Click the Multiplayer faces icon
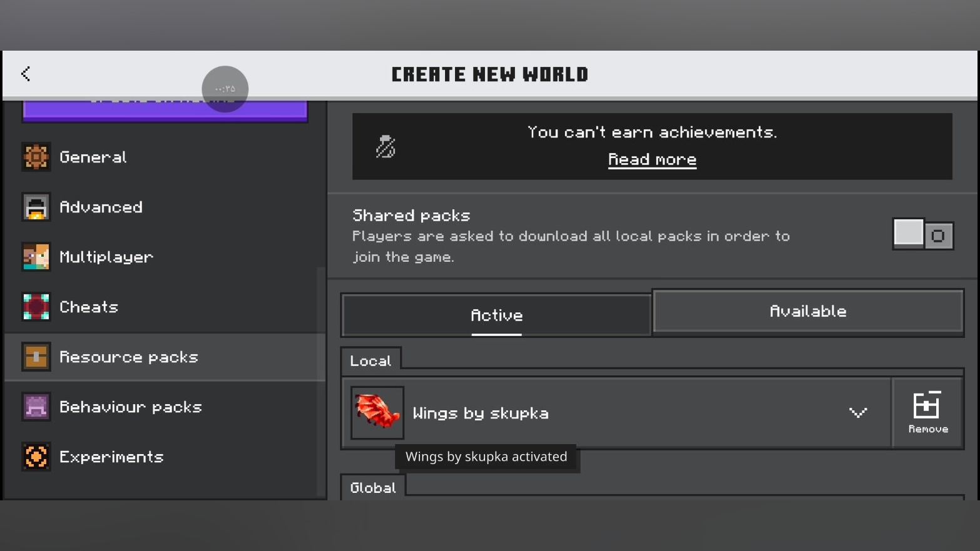The width and height of the screenshot is (980, 551). [36, 257]
